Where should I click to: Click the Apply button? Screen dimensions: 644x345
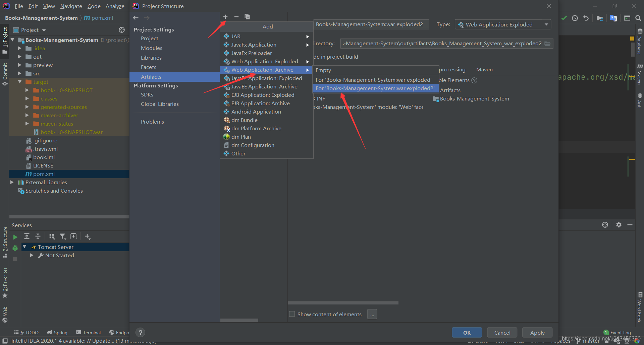[537, 333]
